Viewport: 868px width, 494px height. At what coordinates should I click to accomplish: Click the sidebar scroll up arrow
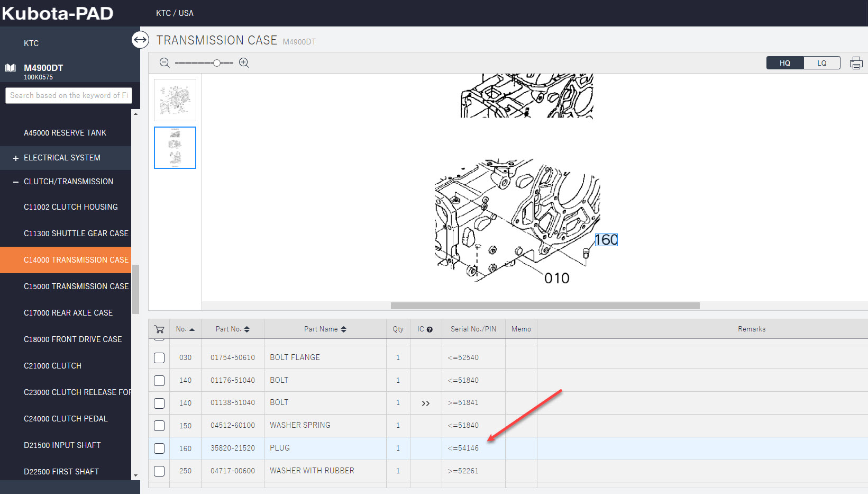pos(135,114)
